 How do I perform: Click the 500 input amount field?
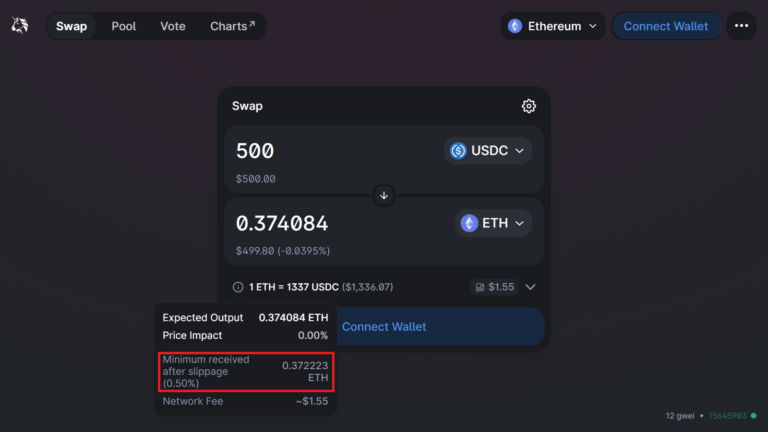point(335,150)
